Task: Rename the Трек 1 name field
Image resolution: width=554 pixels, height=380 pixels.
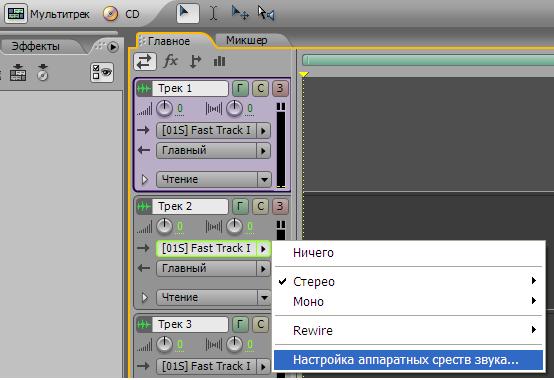Action: point(190,88)
